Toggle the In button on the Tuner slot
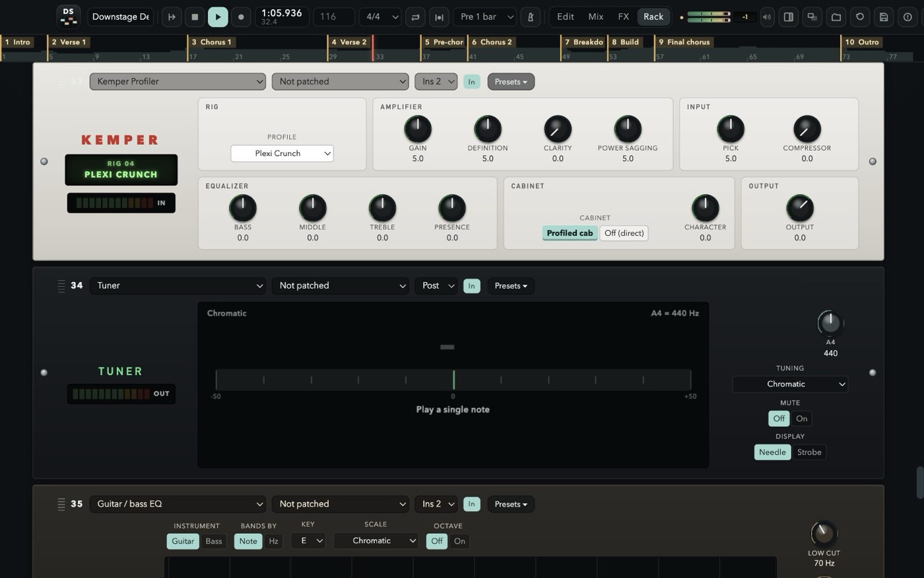This screenshot has height=578, width=924. [x=471, y=286]
